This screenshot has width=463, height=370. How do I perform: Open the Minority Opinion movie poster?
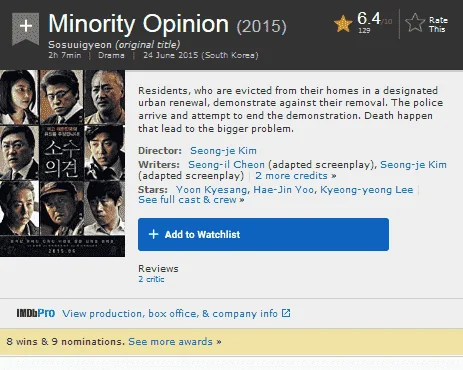pos(62,163)
